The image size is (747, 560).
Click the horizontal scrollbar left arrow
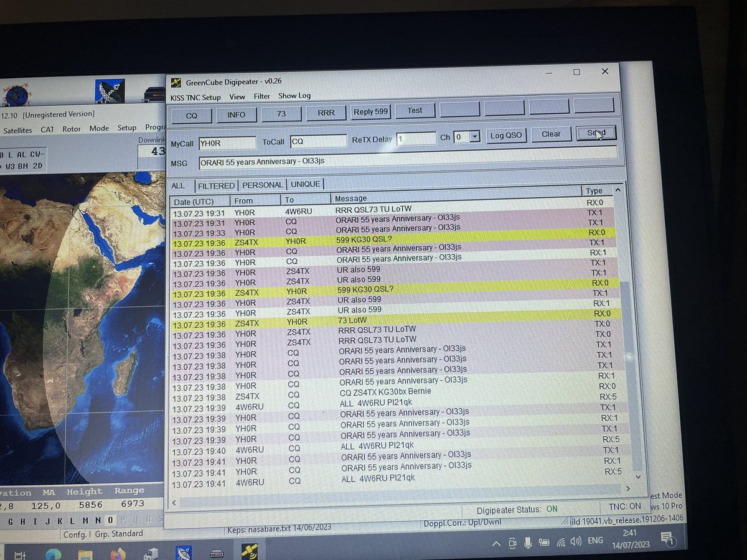(176, 502)
